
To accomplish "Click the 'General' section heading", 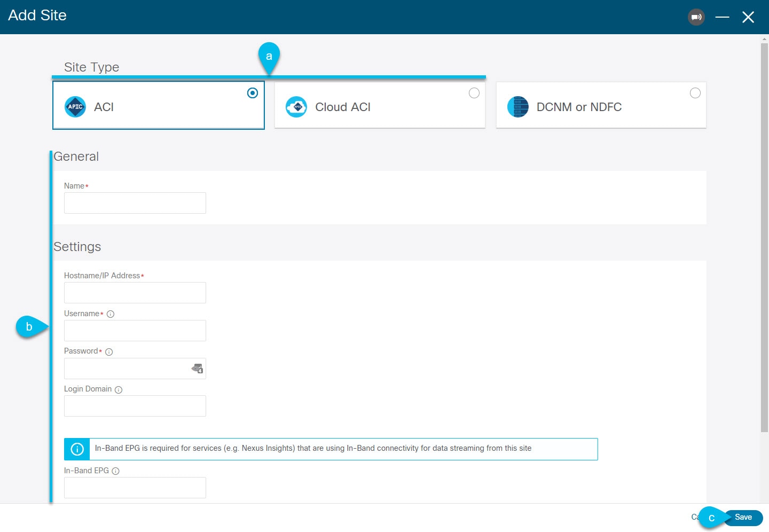I will pos(76,157).
